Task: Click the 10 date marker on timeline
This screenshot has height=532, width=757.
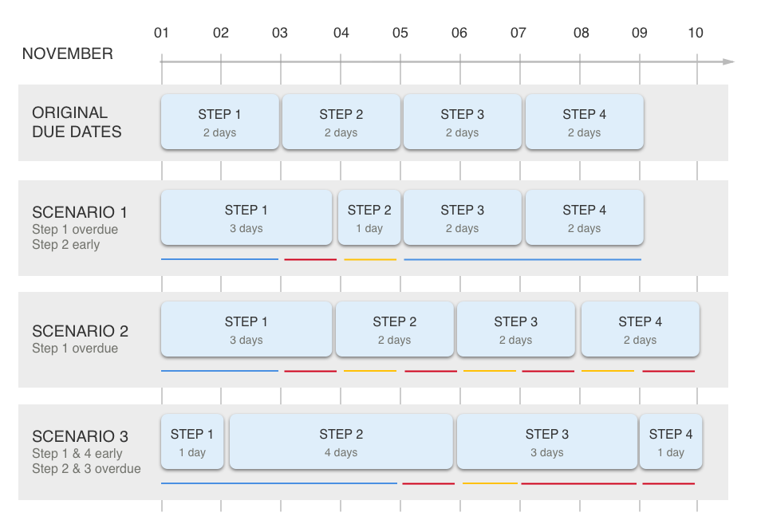Action: (x=696, y=33)
